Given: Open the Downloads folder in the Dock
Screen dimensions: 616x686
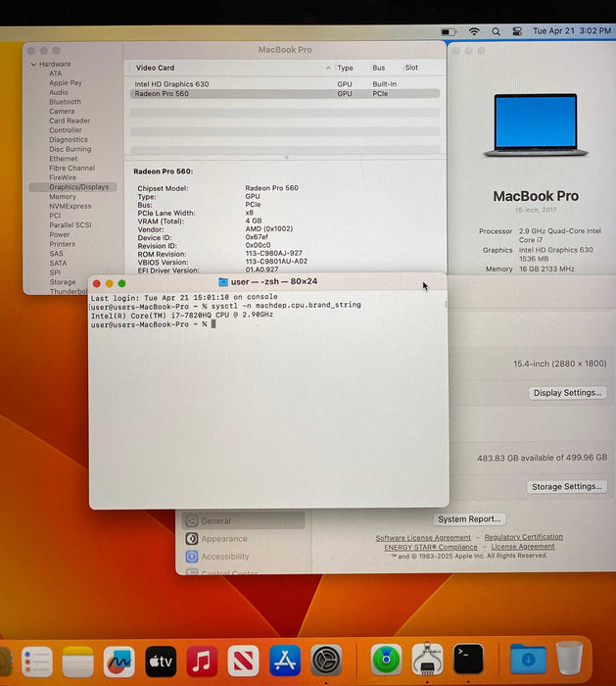Looking at the screenshot, I should coord(528,659).
